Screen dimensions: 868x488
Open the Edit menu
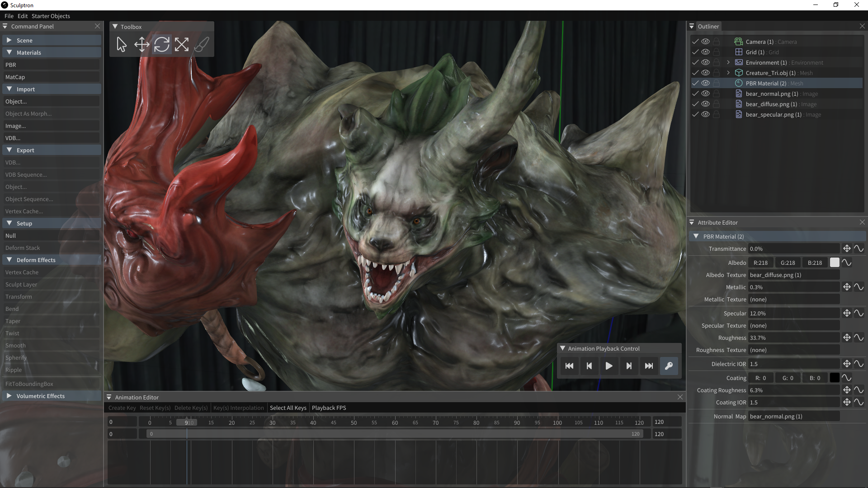(23, 16)
